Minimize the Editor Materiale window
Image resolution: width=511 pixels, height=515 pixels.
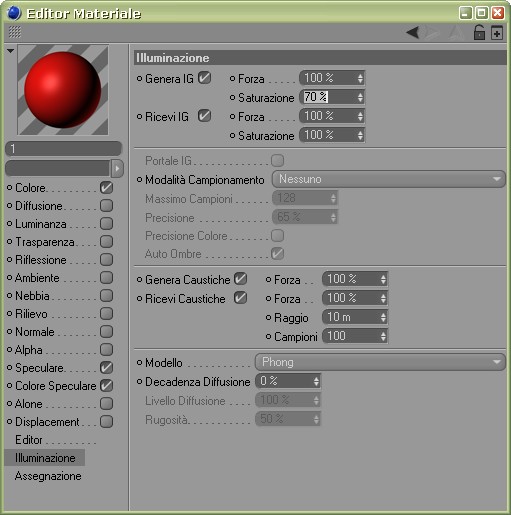click(x=465, y=13)
